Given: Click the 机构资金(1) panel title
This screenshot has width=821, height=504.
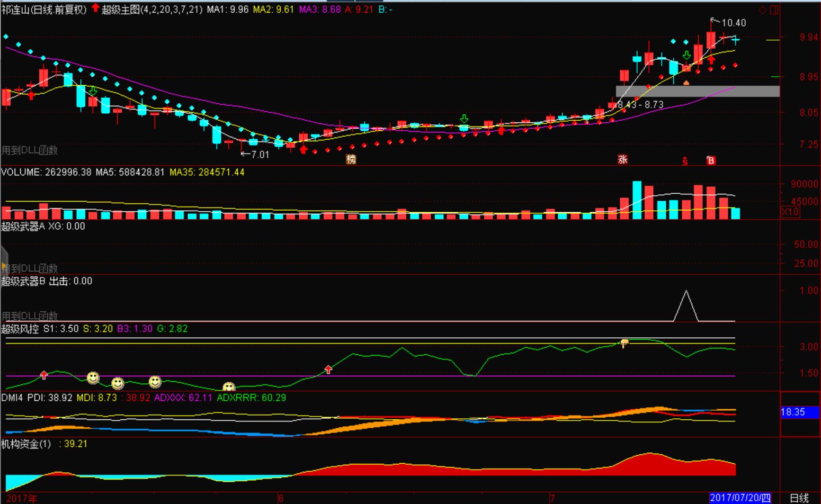Looking at the screenshot, I should [x=26, y=444].
